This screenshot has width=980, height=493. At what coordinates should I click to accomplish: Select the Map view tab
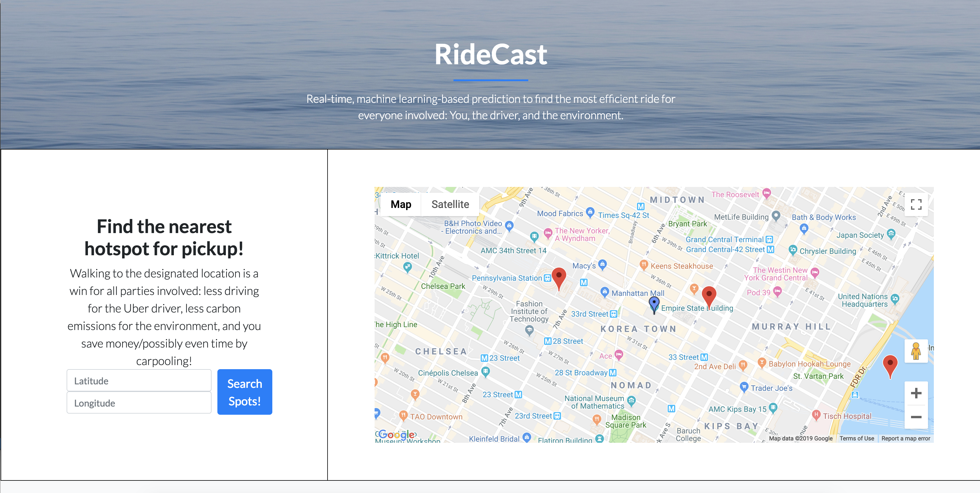pos(401,205)
